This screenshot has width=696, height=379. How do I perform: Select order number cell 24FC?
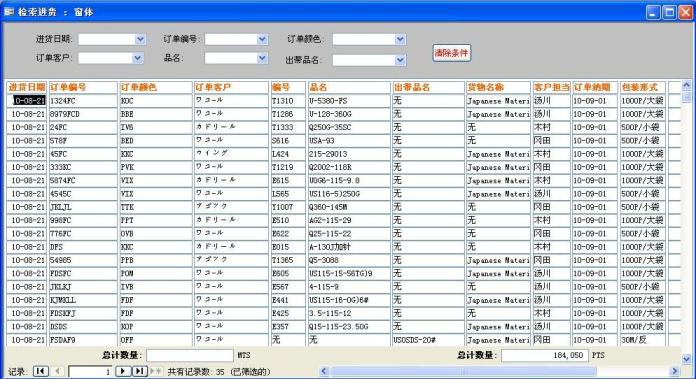83,127
